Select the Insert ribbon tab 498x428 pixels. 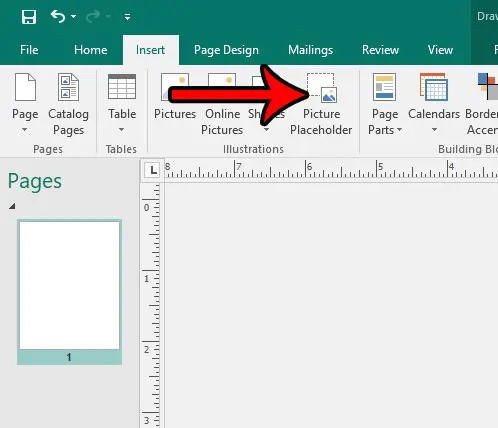click(150, 50)
